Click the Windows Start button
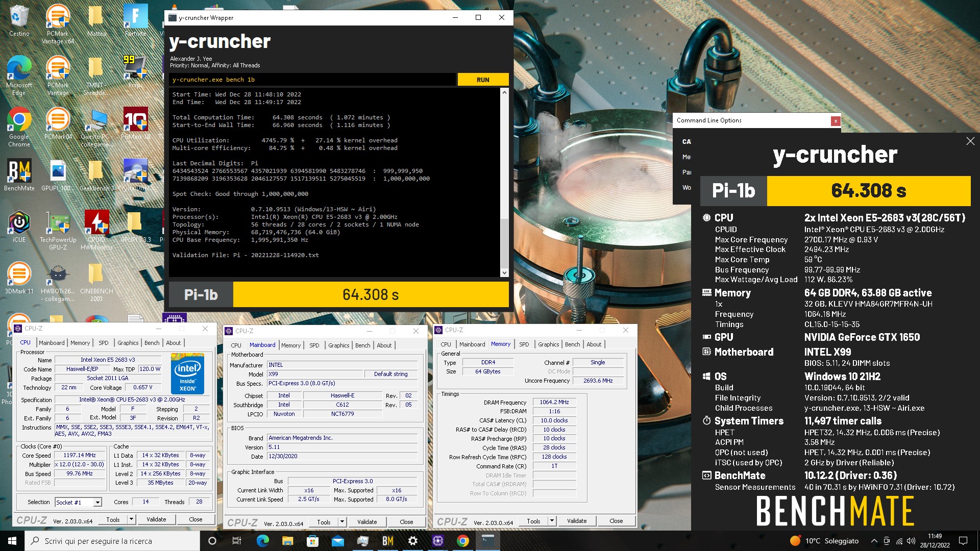The image size is (980, 551). click(12, 541)
